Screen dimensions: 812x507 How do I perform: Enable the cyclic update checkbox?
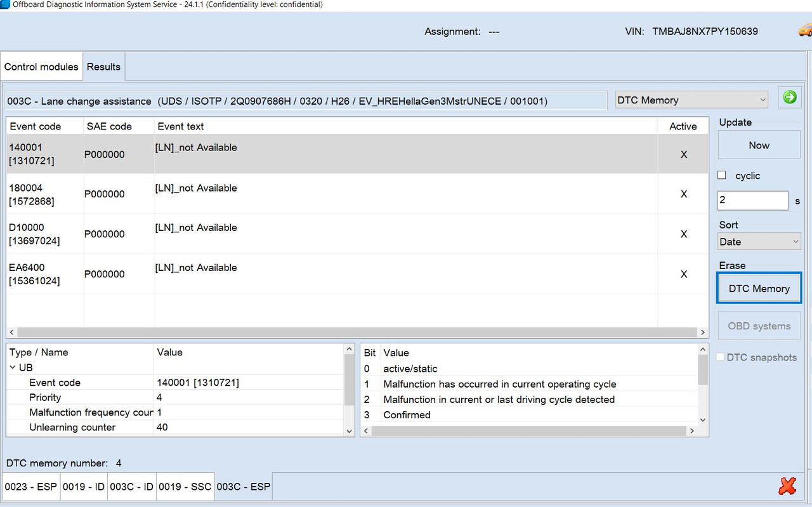(x=721, y=175)
